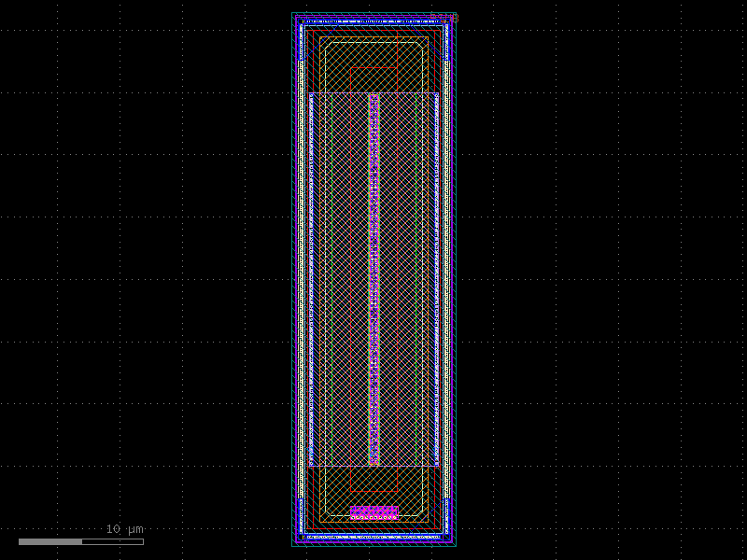Select the yellow tick mark on lower-left boundary

(303, 536)
